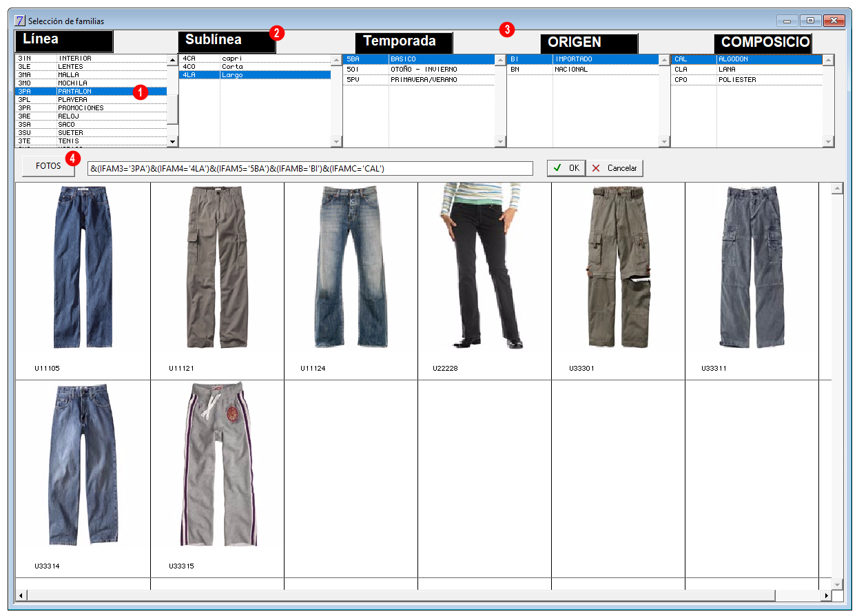The height and width of the screenshot is (616, 857).
Task: Select MALLA row in Línea list
Action: pos(91,75)
